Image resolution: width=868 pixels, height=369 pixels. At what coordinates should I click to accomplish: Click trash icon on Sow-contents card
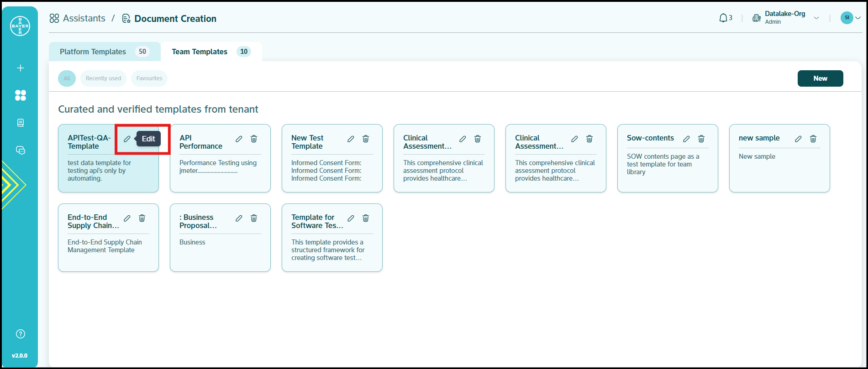[701, 139]
